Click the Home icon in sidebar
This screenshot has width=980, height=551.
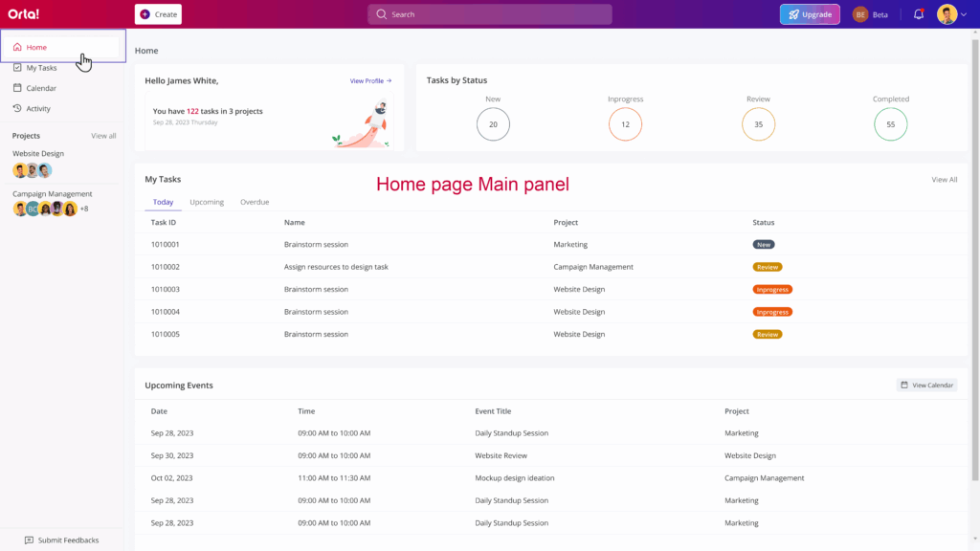click(17, 47)
